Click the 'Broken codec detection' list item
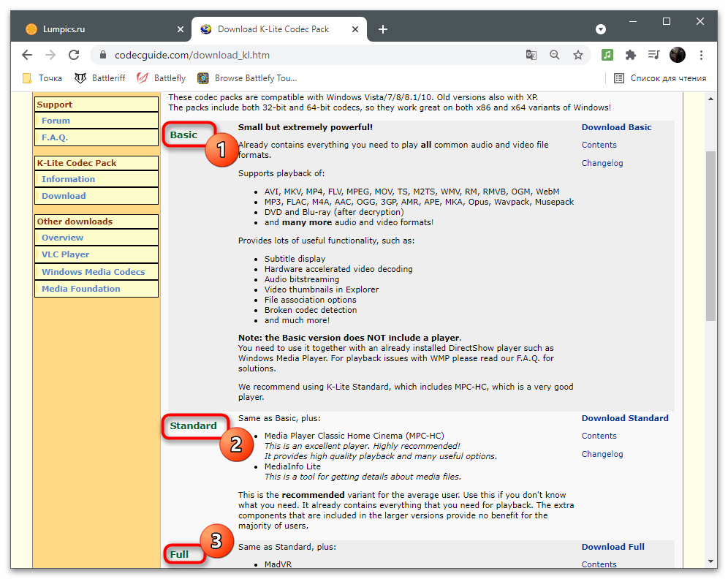 (x=311, y=310)
